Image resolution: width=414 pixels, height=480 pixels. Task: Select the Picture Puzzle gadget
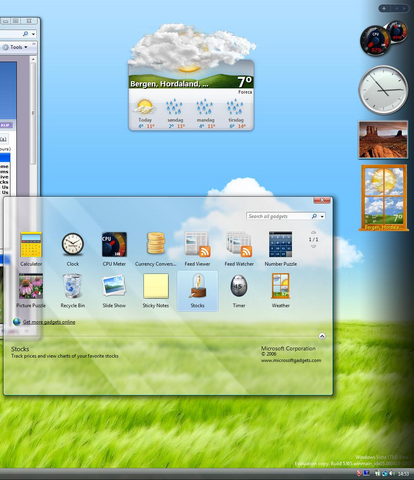pyautogui.click(x=31, y=290)
